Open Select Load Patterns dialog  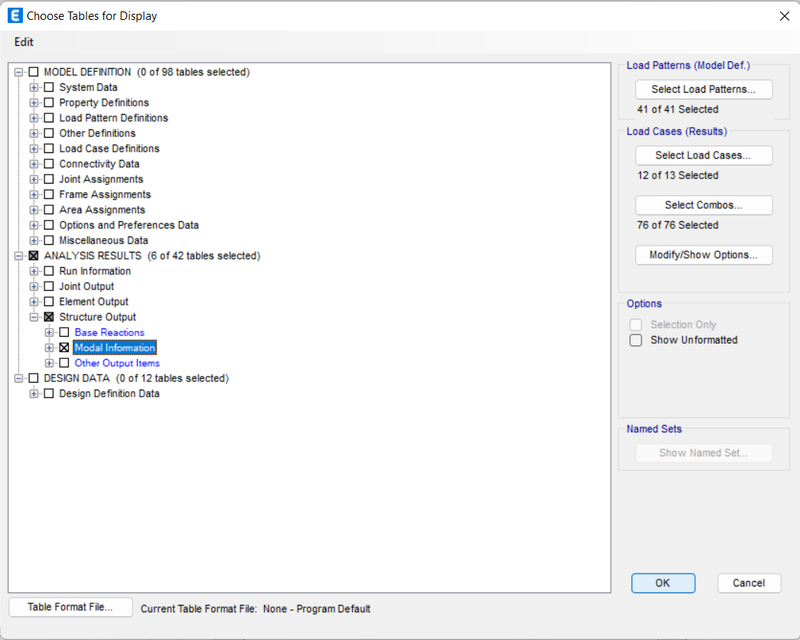pos(704,89)
